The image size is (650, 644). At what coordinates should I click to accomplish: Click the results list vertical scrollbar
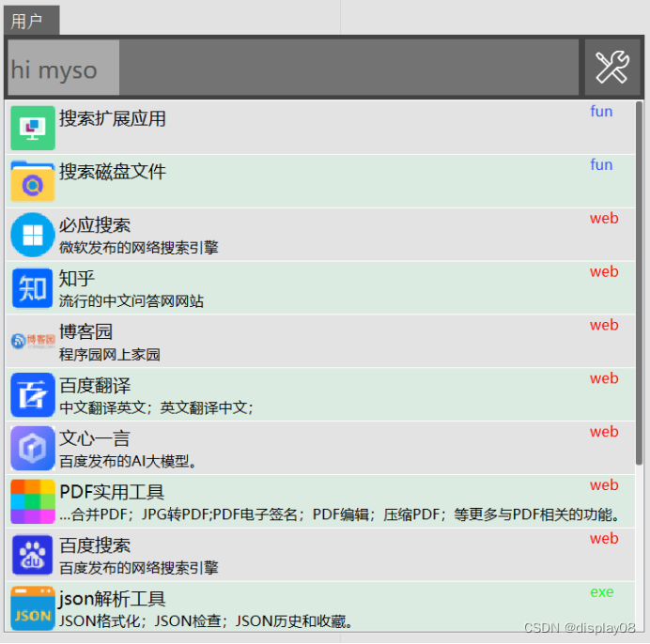639,284
